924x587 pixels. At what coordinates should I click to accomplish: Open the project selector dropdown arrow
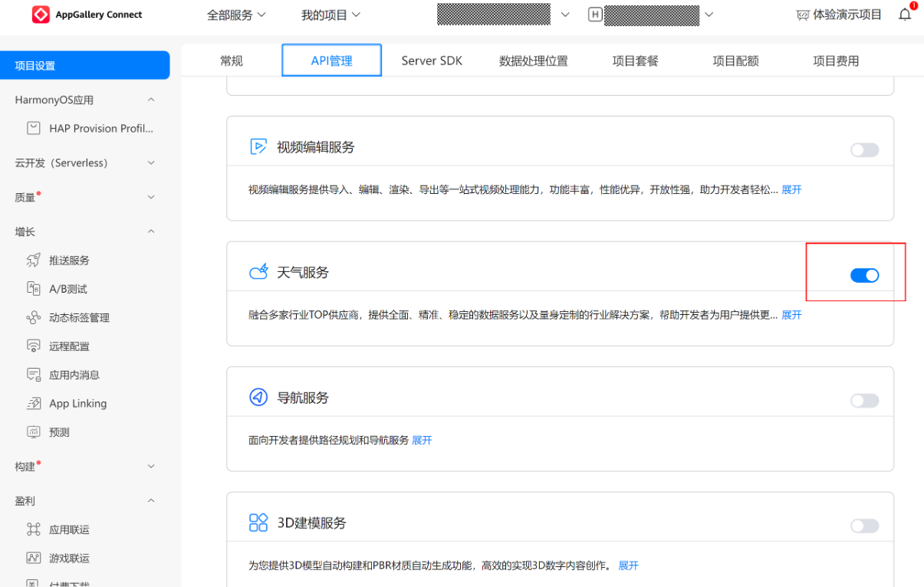point(566,15)
